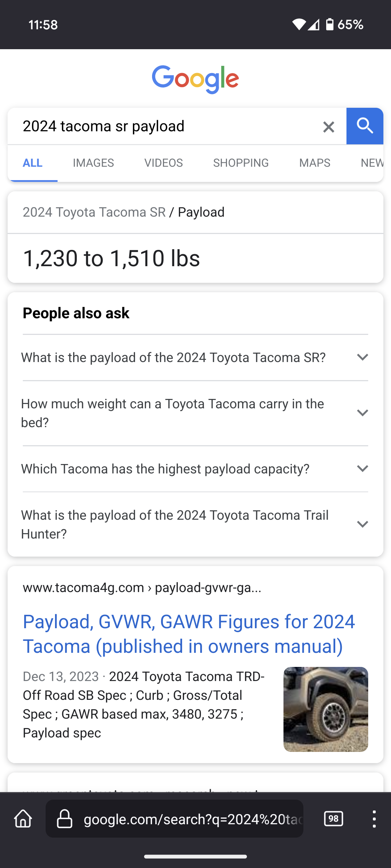Expand "How much weight can a Toyota Tacoma carry" question

coord(195,413)
